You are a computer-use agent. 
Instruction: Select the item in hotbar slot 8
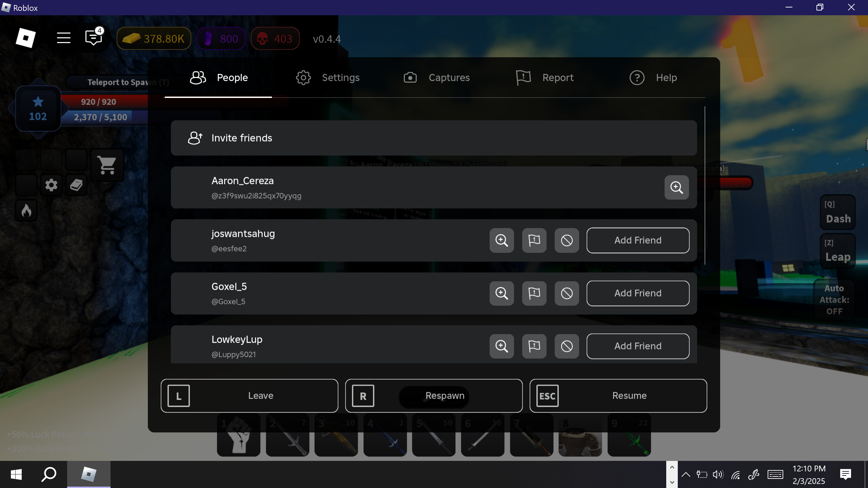pyautogui.click(x=580, y=435)
